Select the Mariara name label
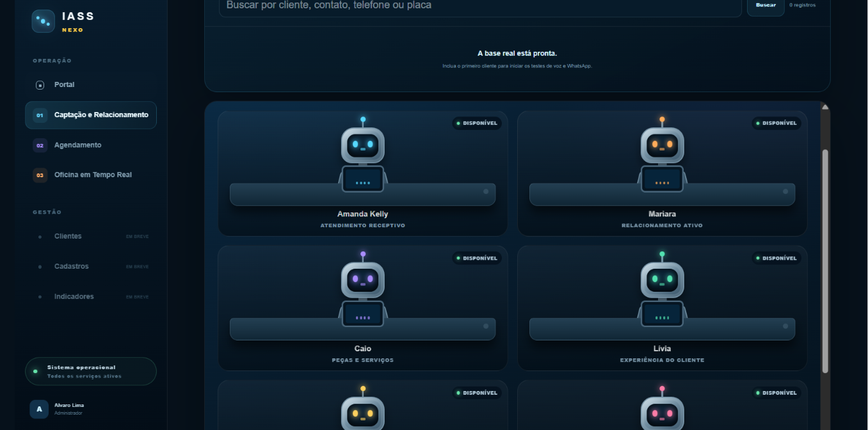The image size is (868, 430). [663, 214]
